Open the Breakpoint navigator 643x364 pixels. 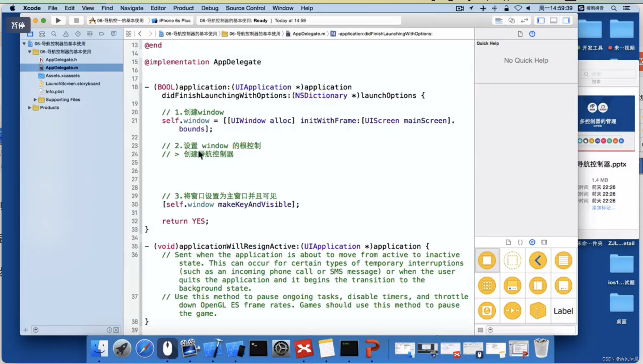(x=101, y=34)
